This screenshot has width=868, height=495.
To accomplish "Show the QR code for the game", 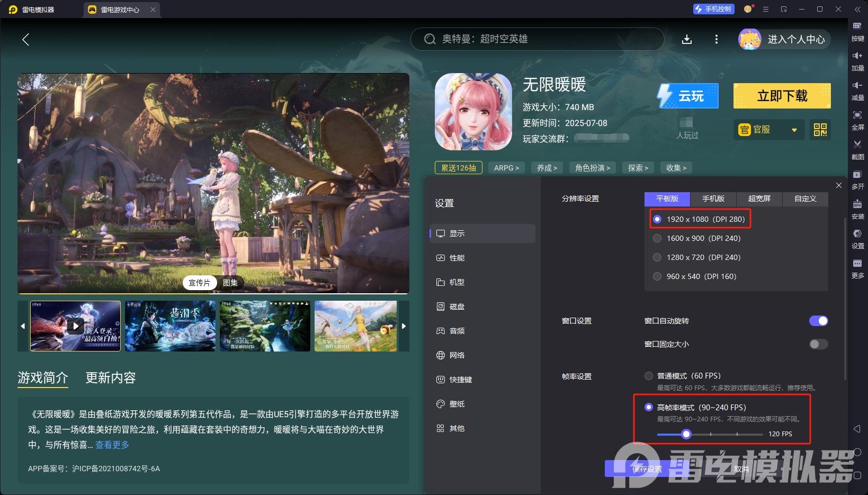I will click(x=820, y=130).
